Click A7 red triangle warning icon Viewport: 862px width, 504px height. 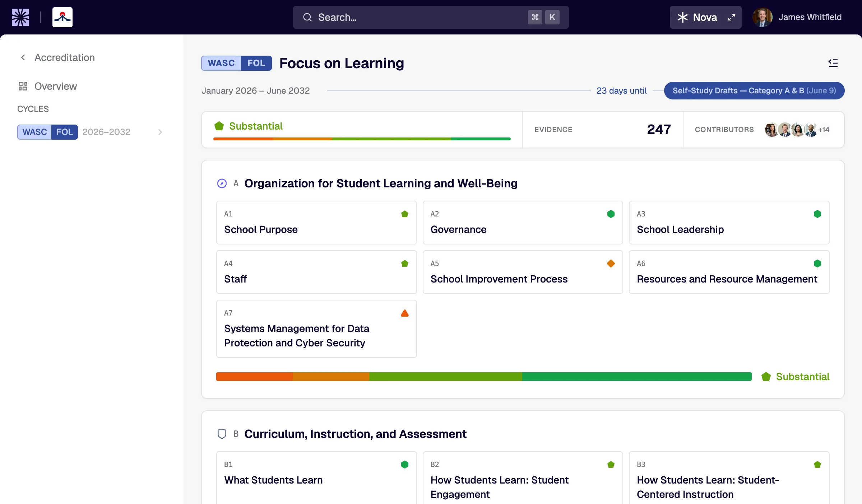coord(405,313)
